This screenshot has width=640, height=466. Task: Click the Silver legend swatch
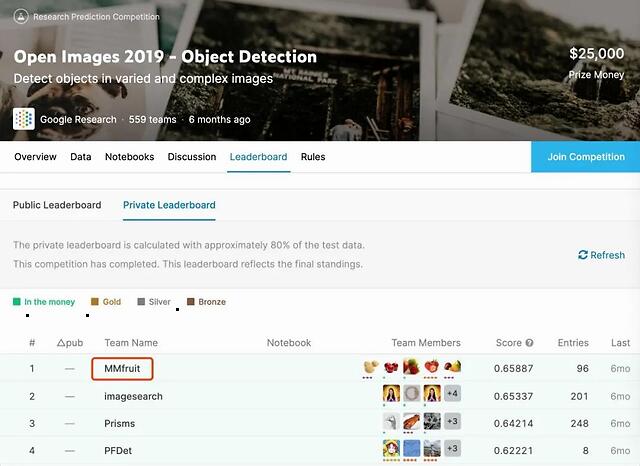[x=141, y=302]
